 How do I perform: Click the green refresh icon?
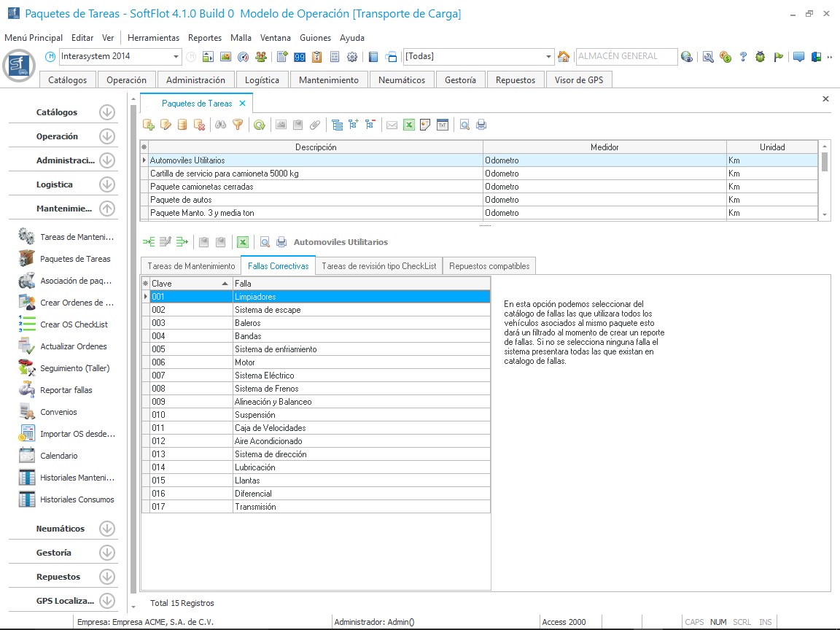click(260, 125)
